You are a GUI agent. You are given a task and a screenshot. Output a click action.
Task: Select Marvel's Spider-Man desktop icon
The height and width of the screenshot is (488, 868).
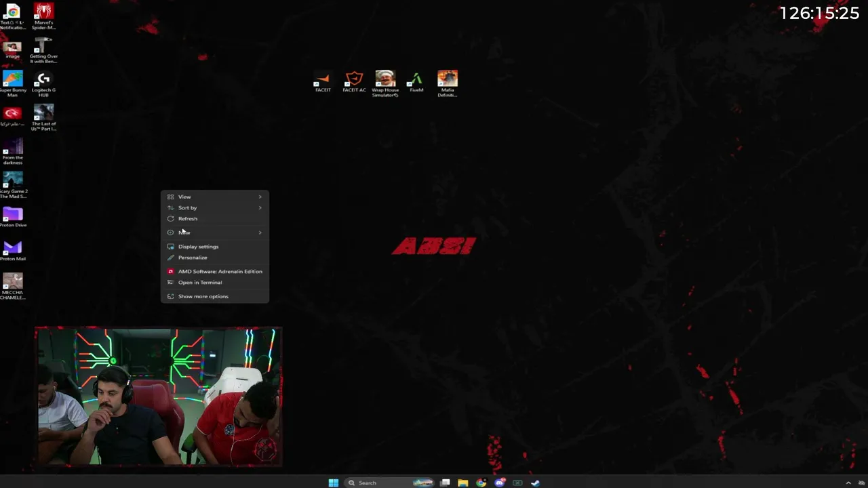point(43,17)
